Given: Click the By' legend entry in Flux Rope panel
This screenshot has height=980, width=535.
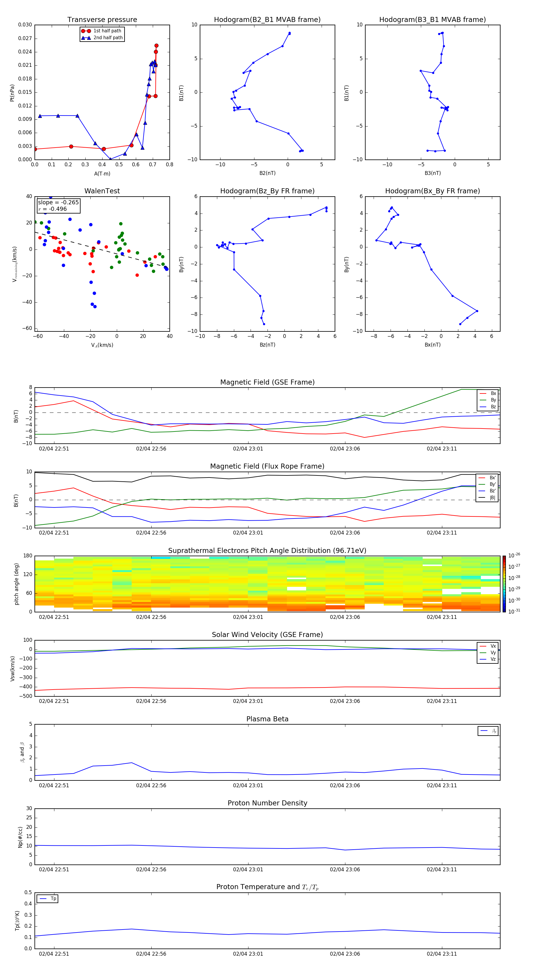Looking at the screenshot, I should point(487,484).
